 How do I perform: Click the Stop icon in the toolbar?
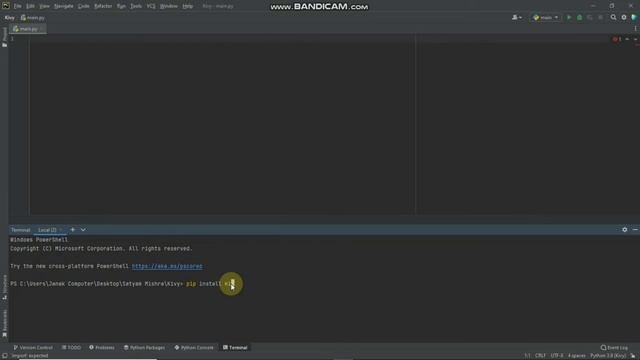(600, 18)
